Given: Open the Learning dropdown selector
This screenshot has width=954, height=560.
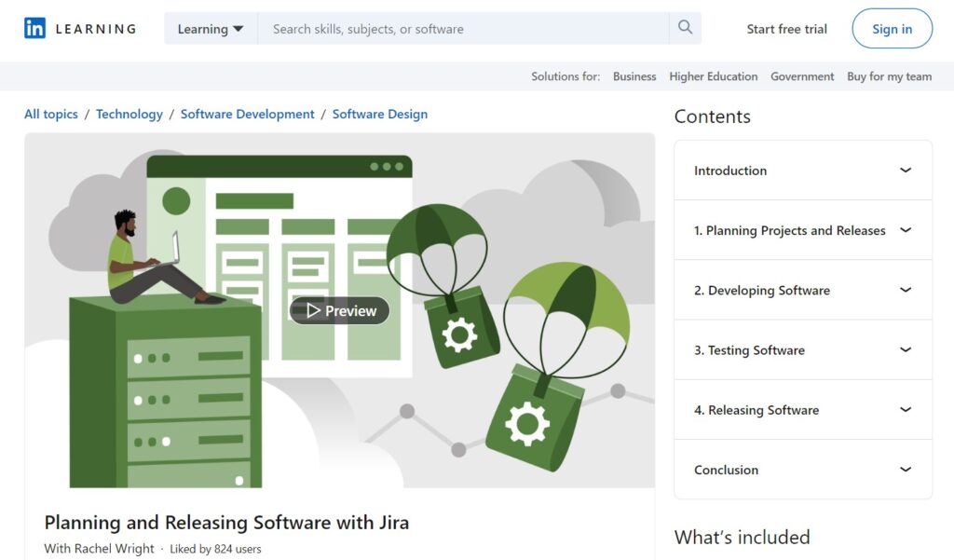Looking at the screenshot, I should [211, 29].
